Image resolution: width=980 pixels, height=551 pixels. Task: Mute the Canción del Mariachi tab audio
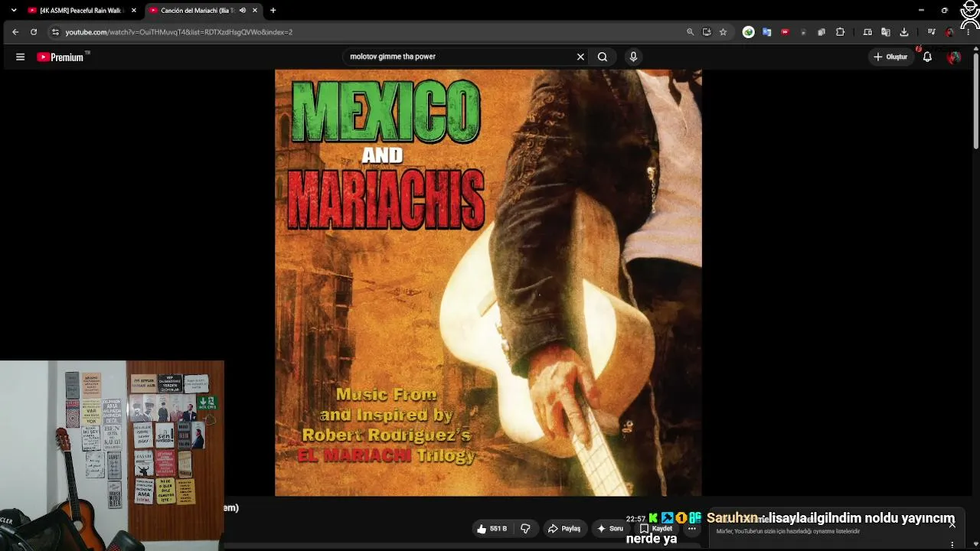coord(243,11)
